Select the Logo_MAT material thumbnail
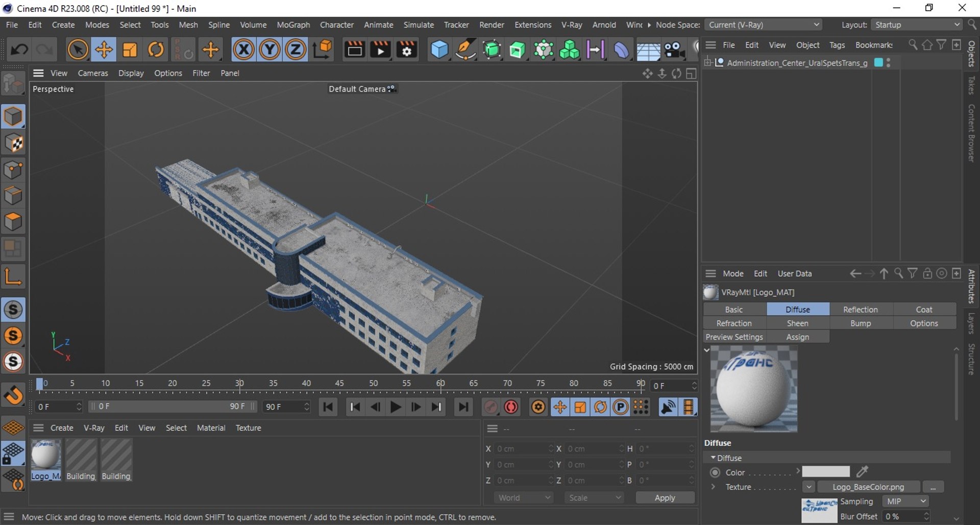980x525 pixels. (45, 460)
